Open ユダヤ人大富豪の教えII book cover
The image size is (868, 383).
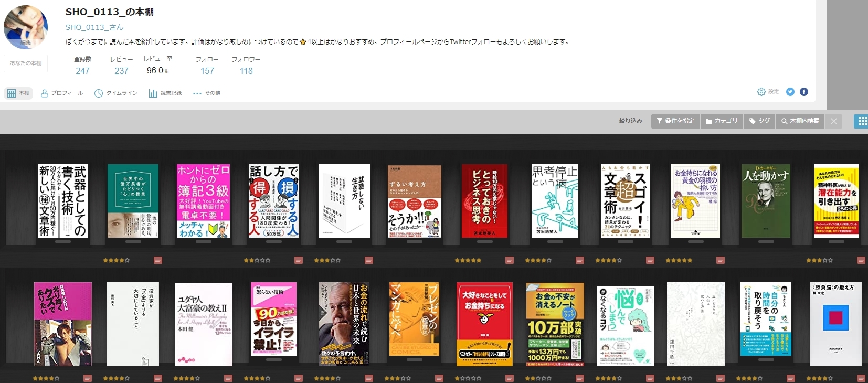203,325
